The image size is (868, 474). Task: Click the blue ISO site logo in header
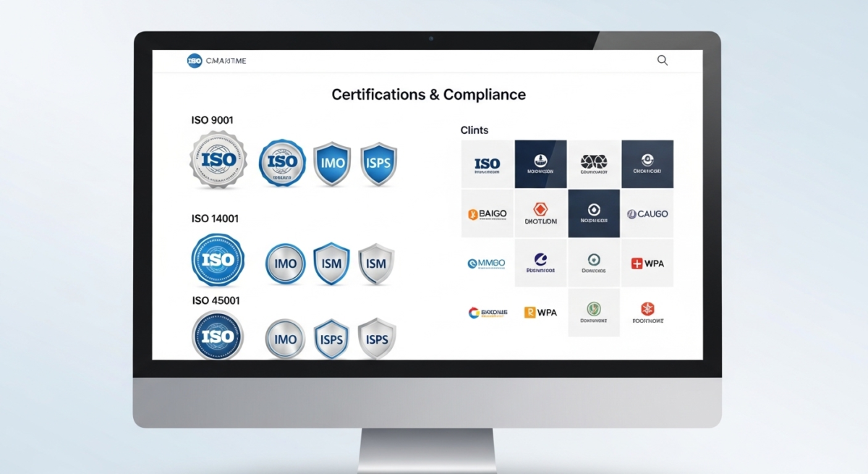[194, 61]
